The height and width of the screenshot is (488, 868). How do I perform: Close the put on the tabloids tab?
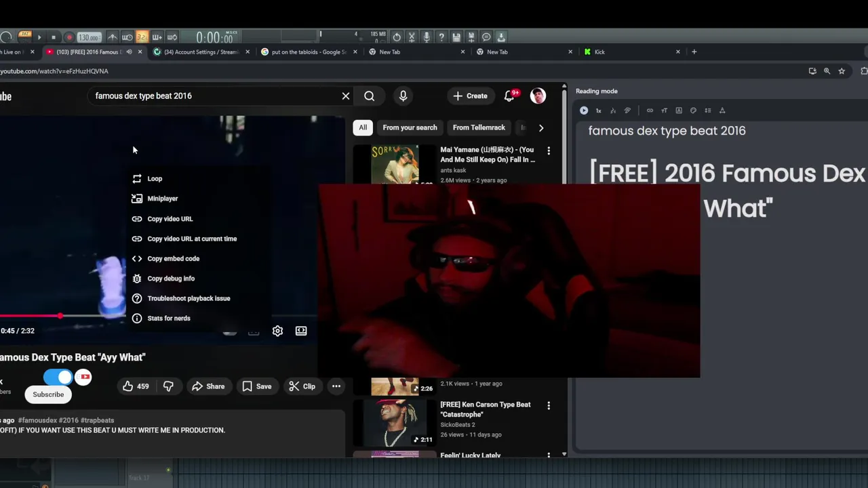(355, 52)
